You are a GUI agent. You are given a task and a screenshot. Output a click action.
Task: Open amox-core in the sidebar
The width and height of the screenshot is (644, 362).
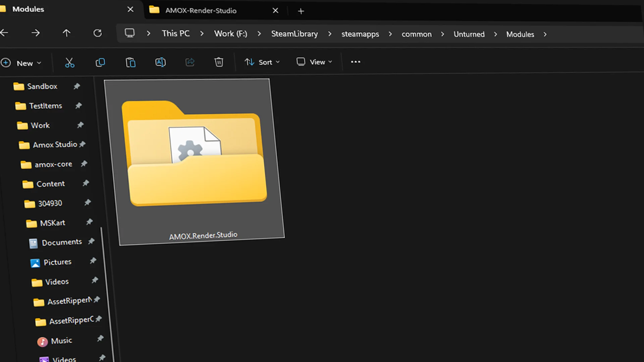46,164
